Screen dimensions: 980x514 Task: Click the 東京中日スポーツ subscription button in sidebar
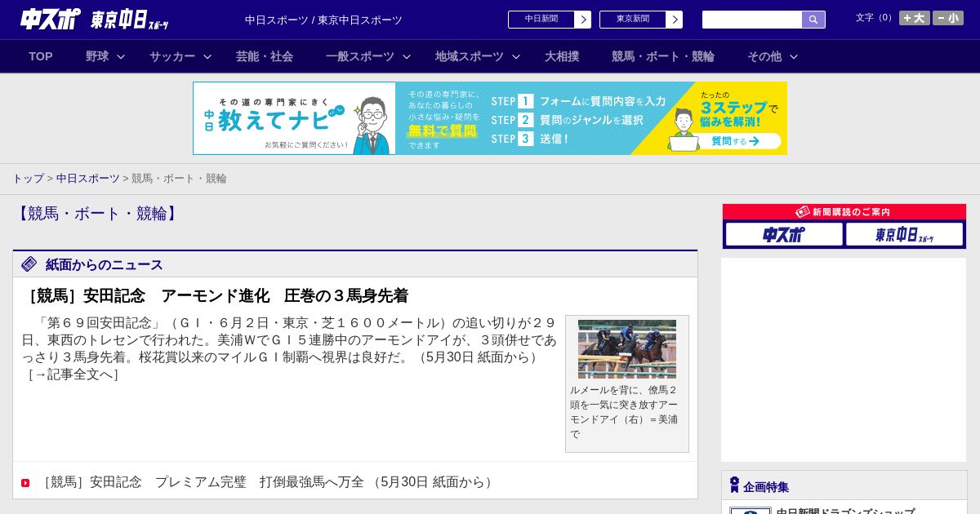(x=904, y=235)
